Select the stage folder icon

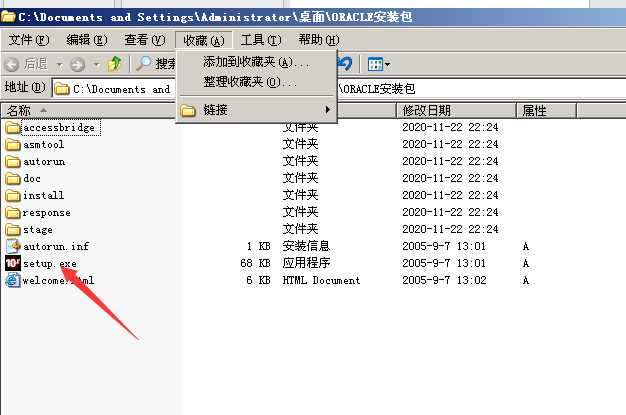13,229
